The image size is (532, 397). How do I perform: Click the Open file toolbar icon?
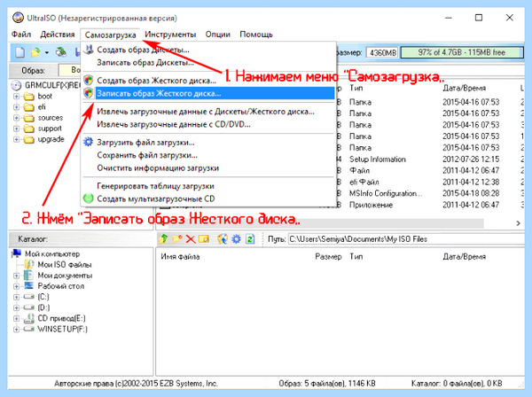(x=35, y=52)
